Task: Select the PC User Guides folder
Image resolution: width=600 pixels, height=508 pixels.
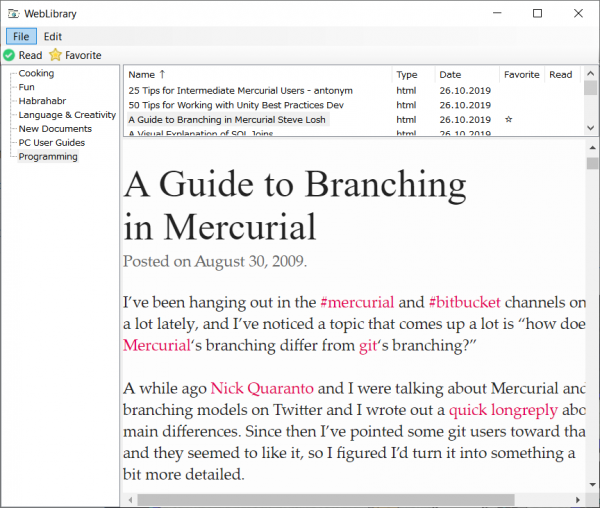Action: click(52, 143)
